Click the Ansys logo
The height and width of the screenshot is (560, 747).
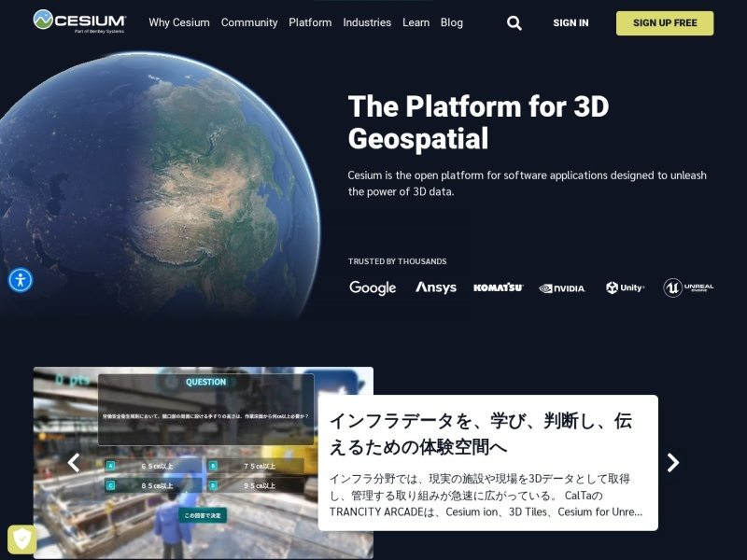436,287
